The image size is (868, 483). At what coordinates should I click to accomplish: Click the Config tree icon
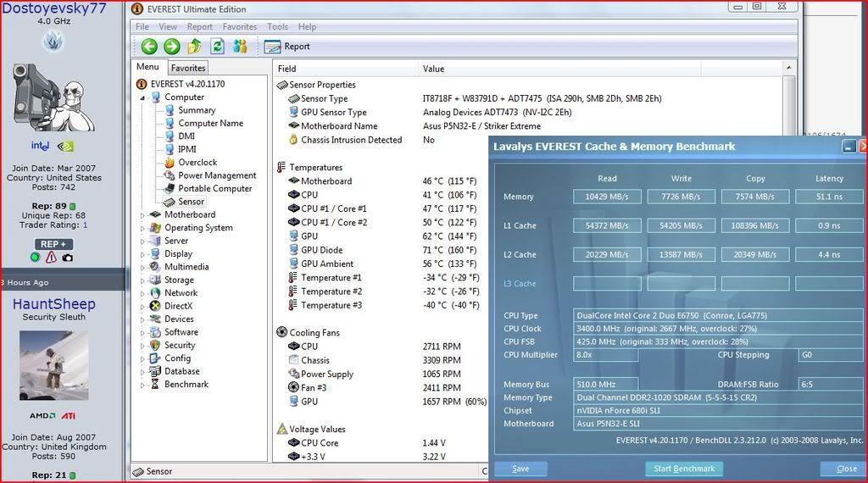click(x=156, y=358)
